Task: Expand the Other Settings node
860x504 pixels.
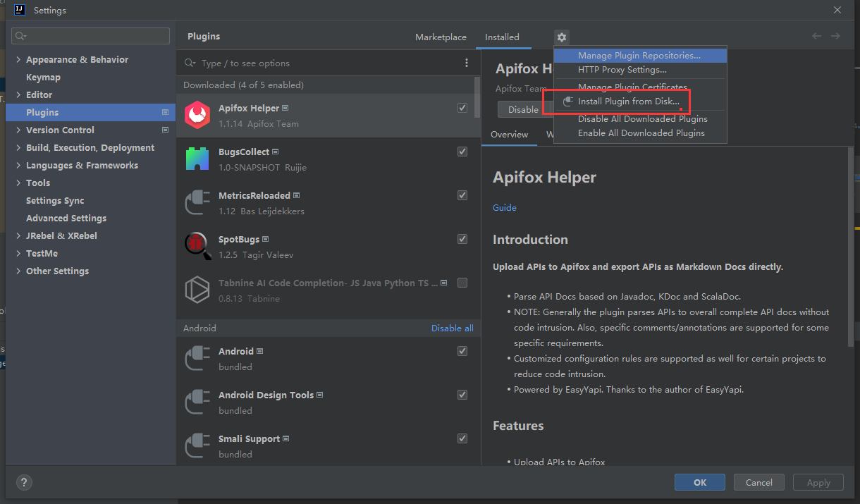Action: point(18,271)
